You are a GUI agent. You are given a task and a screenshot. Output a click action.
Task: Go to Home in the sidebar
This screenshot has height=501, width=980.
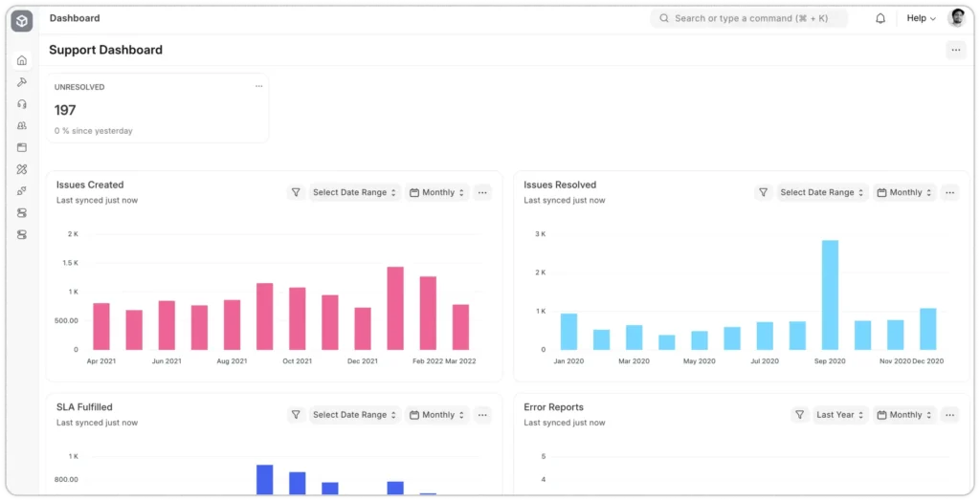[22, 60]
